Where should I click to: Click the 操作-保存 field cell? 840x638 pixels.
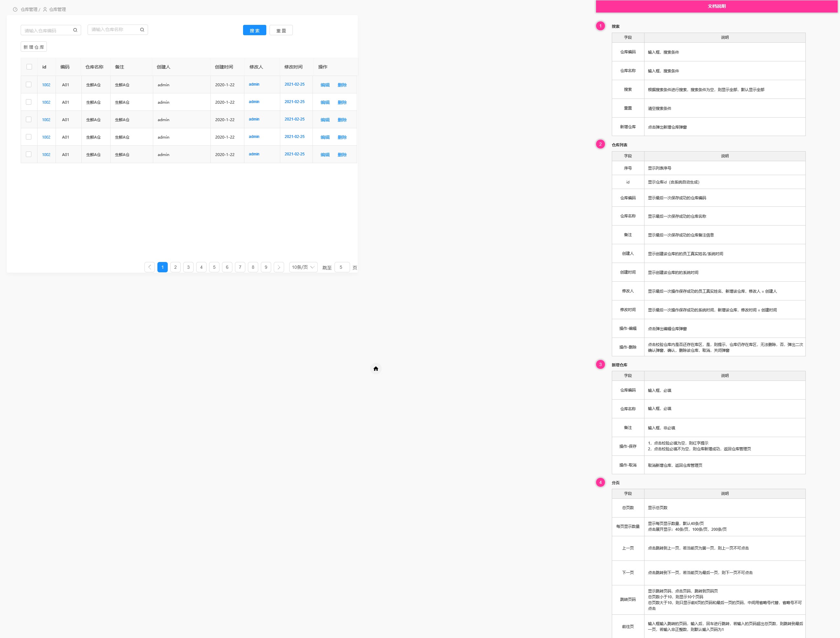coord(628,446)
